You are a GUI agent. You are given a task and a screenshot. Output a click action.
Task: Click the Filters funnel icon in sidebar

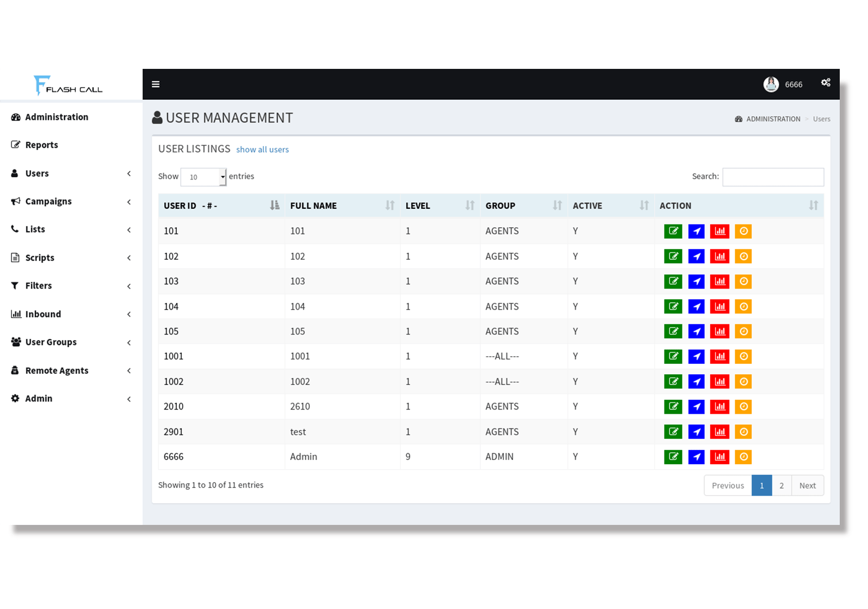(15, 285)
